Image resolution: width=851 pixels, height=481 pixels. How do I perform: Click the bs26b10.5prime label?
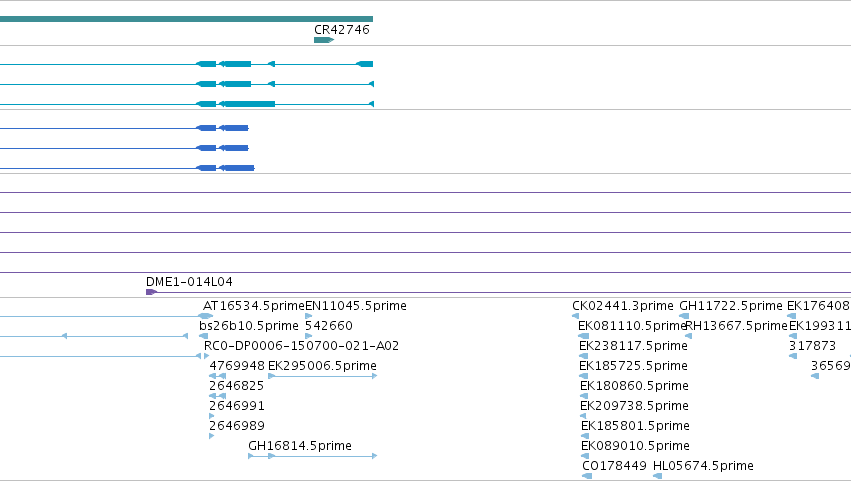click(249, 326)
